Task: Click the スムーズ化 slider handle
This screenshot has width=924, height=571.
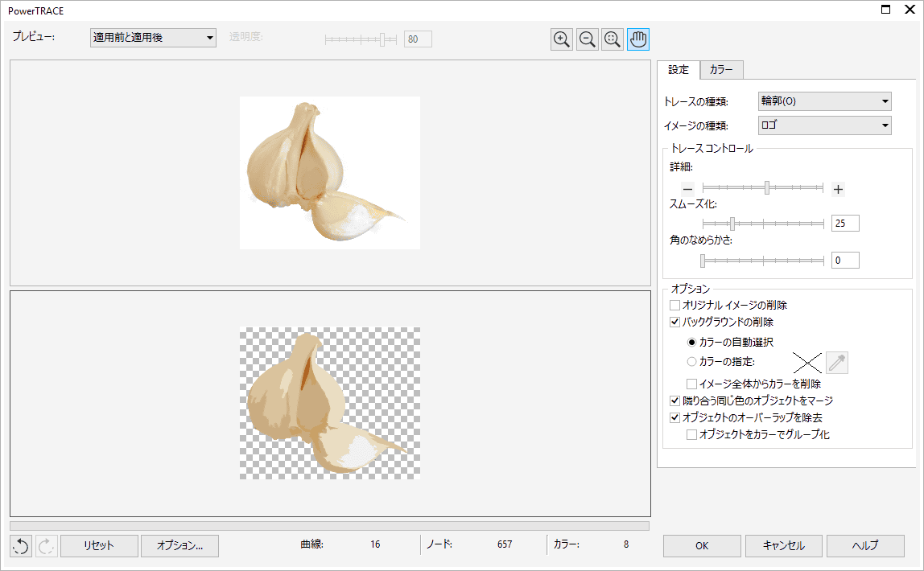Action: point(732,224)
